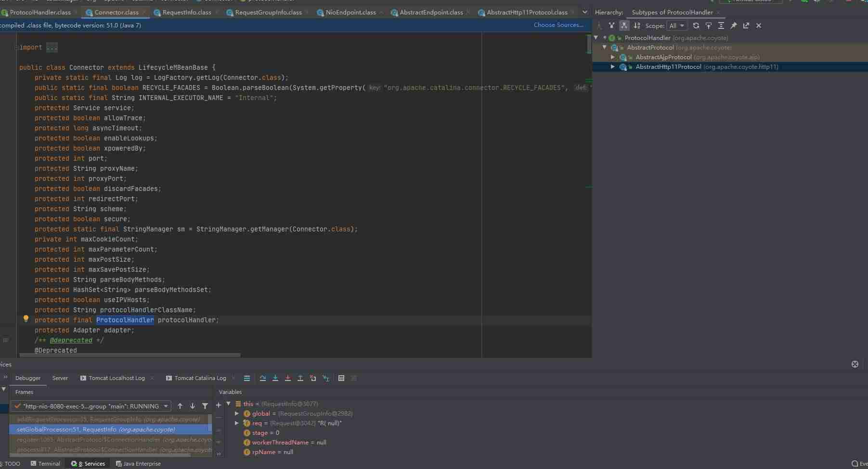
Task: Click the Force Step Into icon
Action: 288,378
